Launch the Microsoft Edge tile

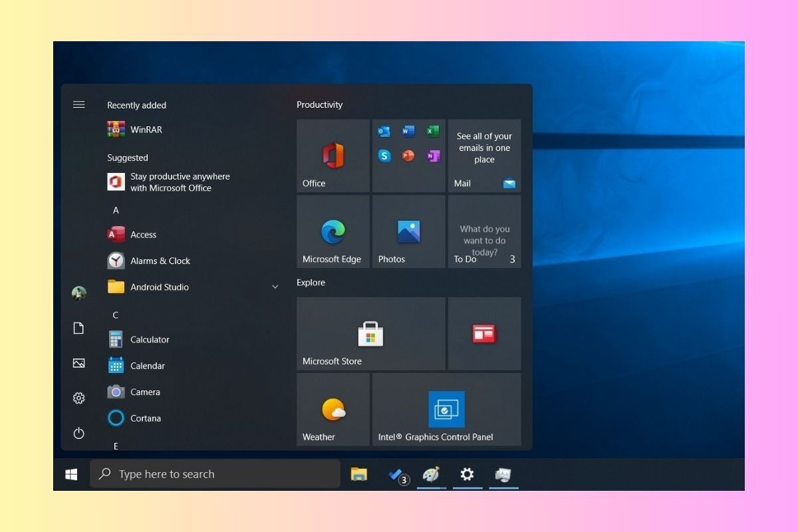point(333,232)
